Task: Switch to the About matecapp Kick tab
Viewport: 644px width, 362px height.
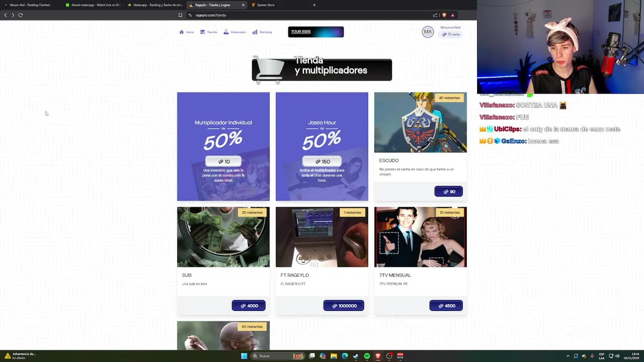Action: 94,5
